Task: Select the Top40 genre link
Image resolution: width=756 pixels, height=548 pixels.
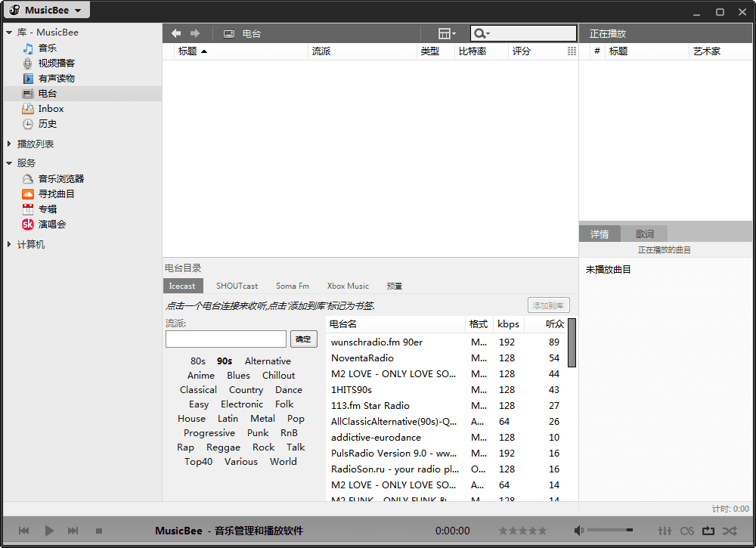Action: pos(198,462)
